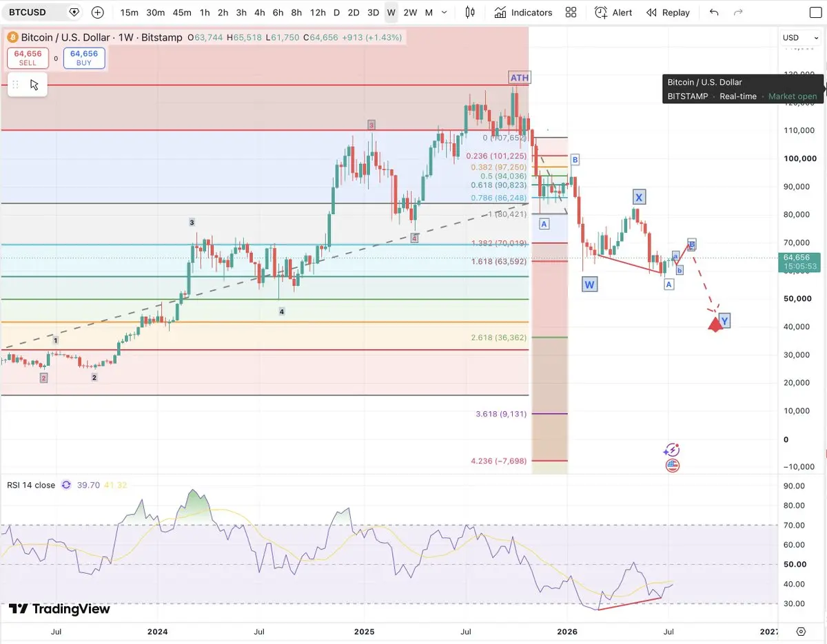Click the RSI 14 close indicator label
Screen dimensions: 827x644
31,485
